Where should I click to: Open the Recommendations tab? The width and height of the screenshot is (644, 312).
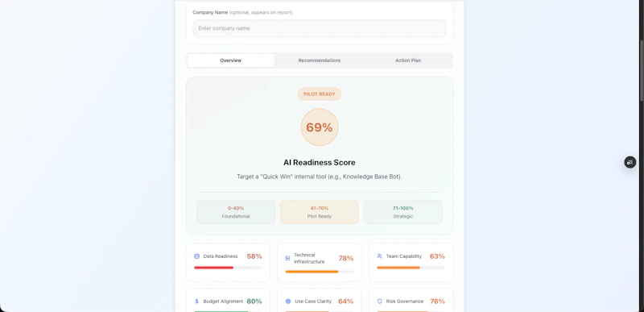320,60
